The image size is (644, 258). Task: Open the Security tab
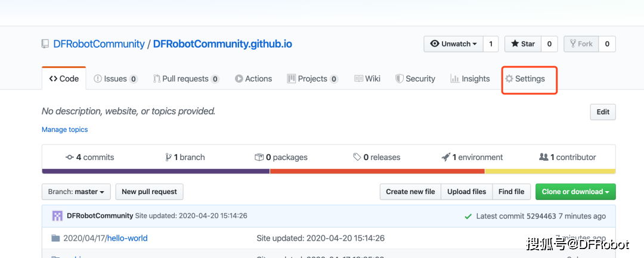click(x=415, y=79)
